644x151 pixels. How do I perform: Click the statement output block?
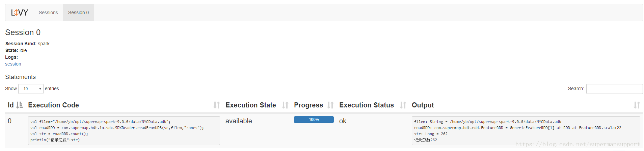526,131
